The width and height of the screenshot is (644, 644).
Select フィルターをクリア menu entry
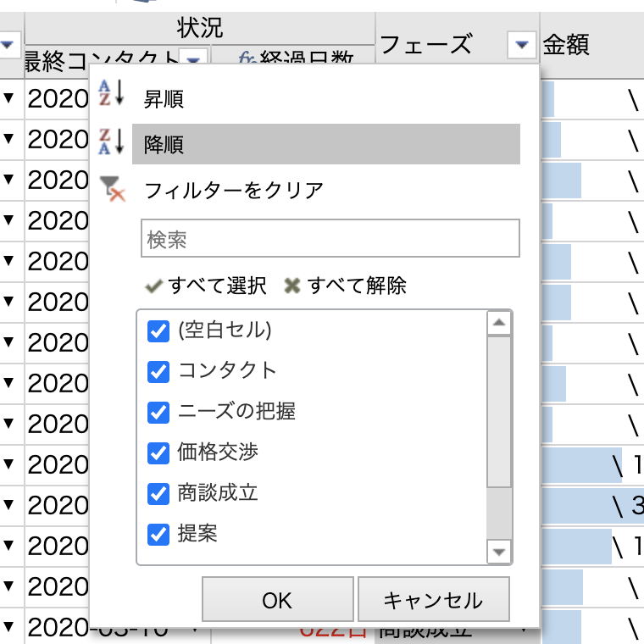(234, 190)
